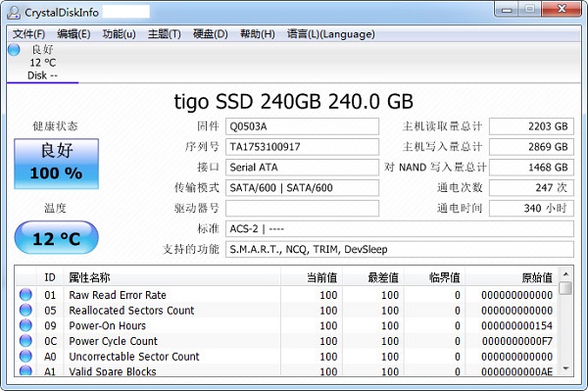588x391 pixels.
Task: Click the 温度 label
Action: [55, 208]
